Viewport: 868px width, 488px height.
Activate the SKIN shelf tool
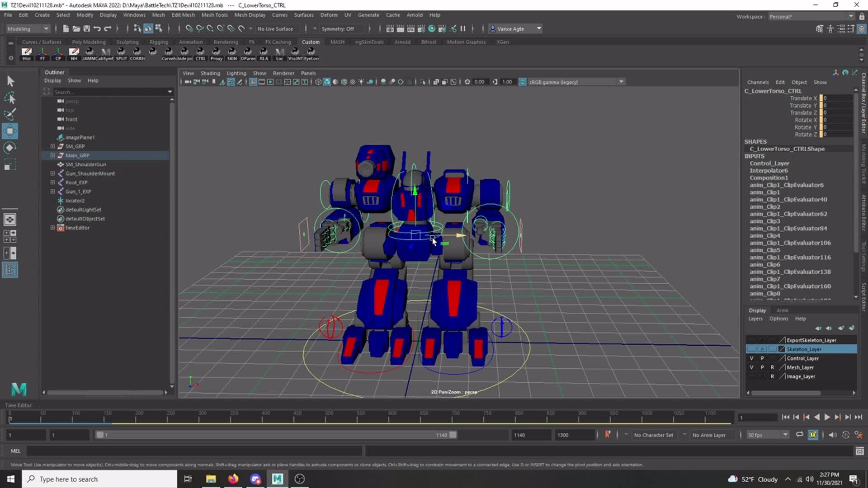pyautogui.click(x=232, y=53)
